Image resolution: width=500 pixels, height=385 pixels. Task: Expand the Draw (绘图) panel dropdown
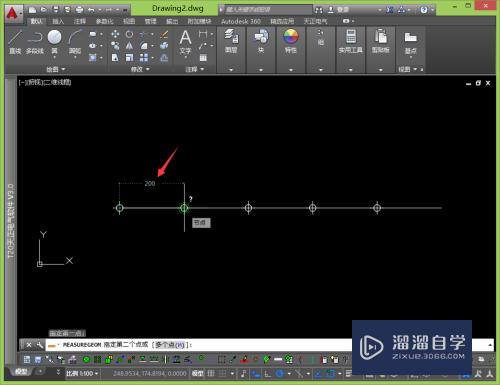tap(55, 69)
